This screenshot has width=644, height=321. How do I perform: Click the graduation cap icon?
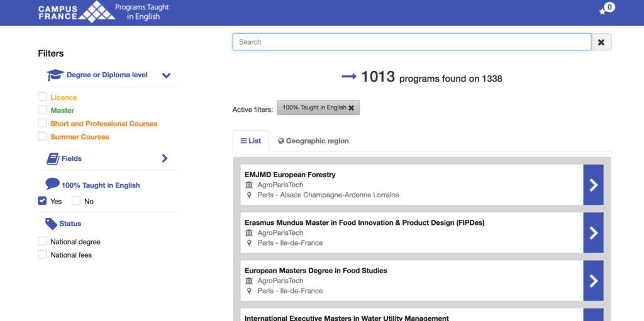click(x=55, y=75)
